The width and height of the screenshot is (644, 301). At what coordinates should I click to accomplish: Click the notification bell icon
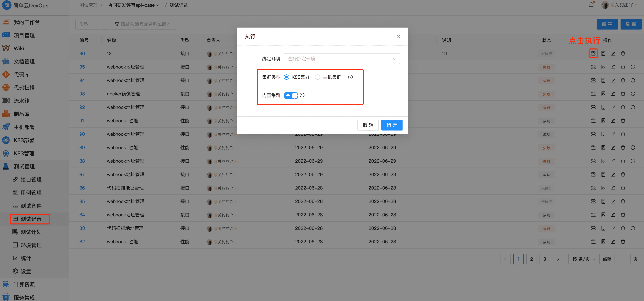click(x=591, y=4)
